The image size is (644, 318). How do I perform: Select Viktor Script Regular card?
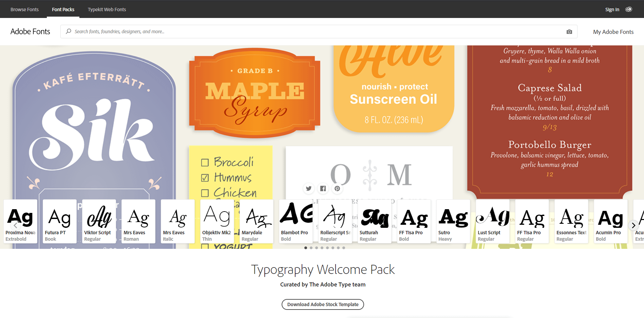(x=99, y=221)
